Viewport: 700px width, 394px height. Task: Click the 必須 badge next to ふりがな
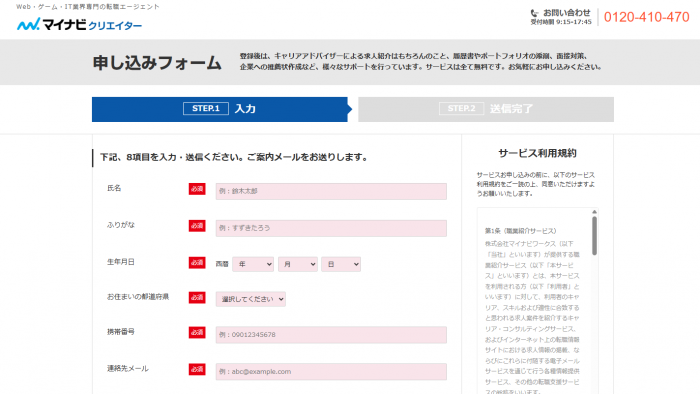pos(197,226)
